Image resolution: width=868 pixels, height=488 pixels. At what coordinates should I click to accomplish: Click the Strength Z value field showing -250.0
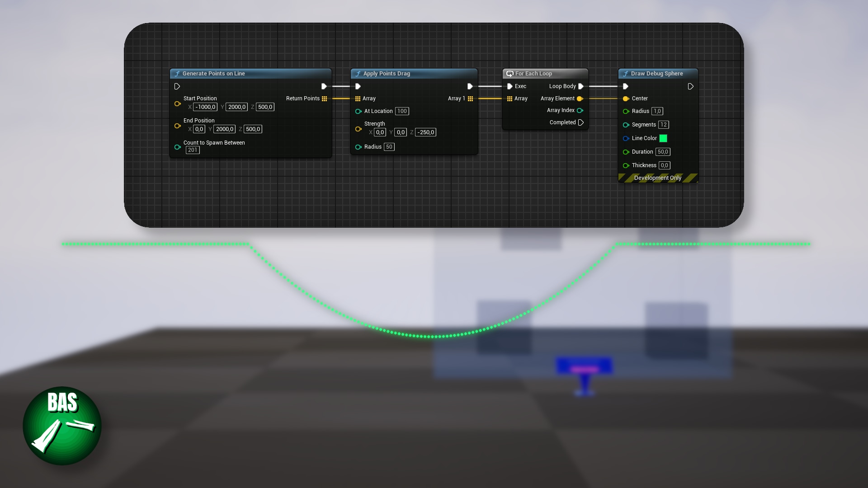(x=425, y=132)
